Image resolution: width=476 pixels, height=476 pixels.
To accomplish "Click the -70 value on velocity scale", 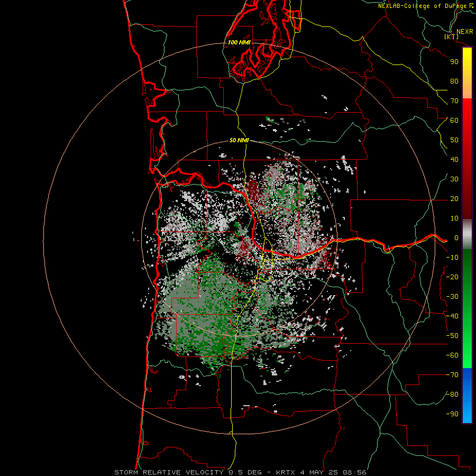I will tap(452, 375).
